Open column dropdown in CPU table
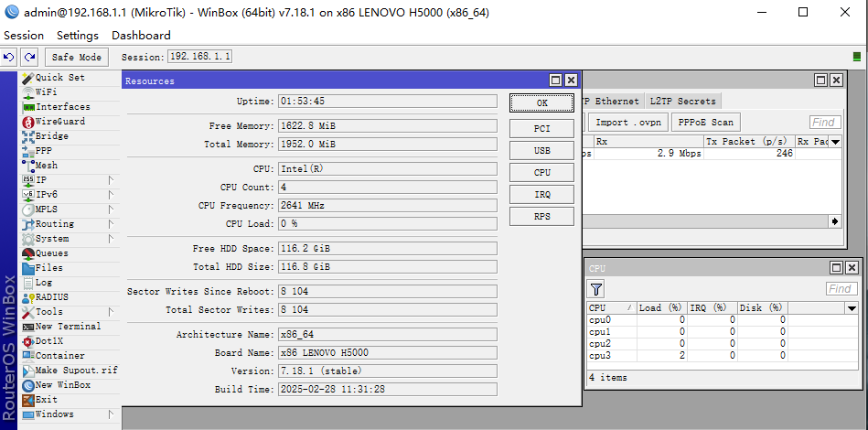The height and width of the screenshot is (430, 868). click(x=852, y=307)
